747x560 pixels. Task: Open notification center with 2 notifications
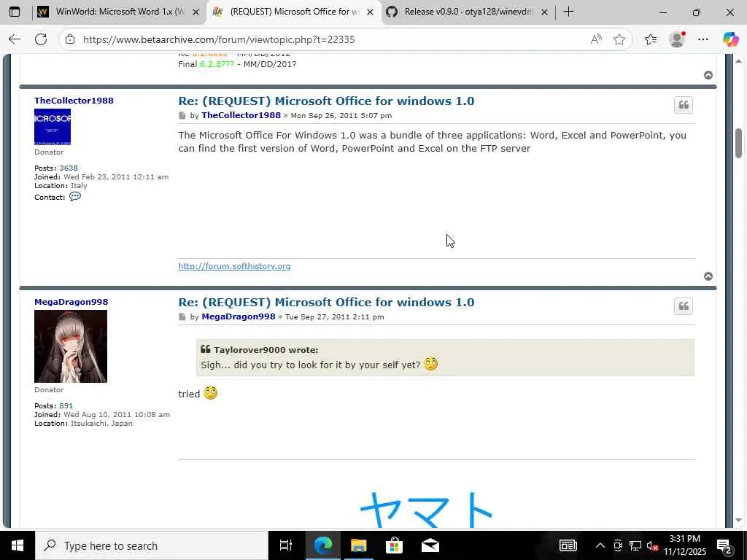[x=724, y=545]
